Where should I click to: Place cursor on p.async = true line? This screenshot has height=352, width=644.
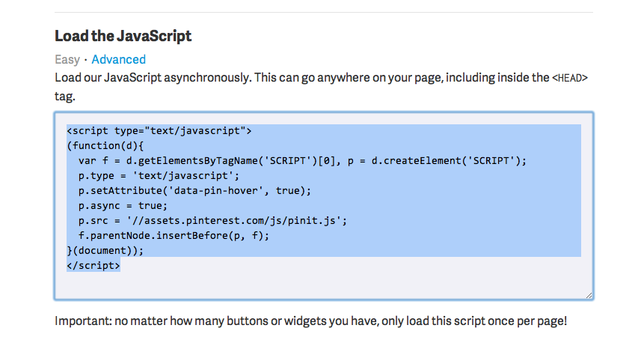[x=123, y=205]
